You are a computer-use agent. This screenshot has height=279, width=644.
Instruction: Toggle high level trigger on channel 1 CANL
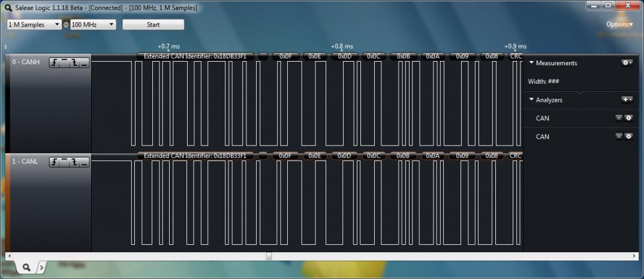pyautogui.click(x=64, y=162)
